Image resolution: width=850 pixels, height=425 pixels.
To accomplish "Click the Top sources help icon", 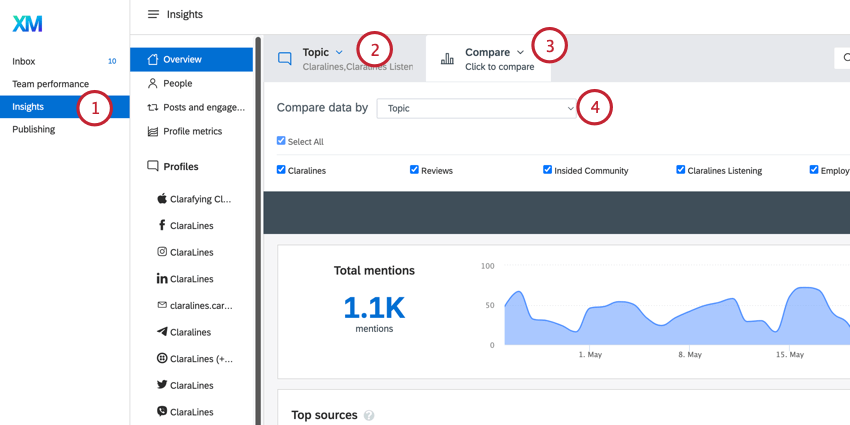I will tap(369, 415).
